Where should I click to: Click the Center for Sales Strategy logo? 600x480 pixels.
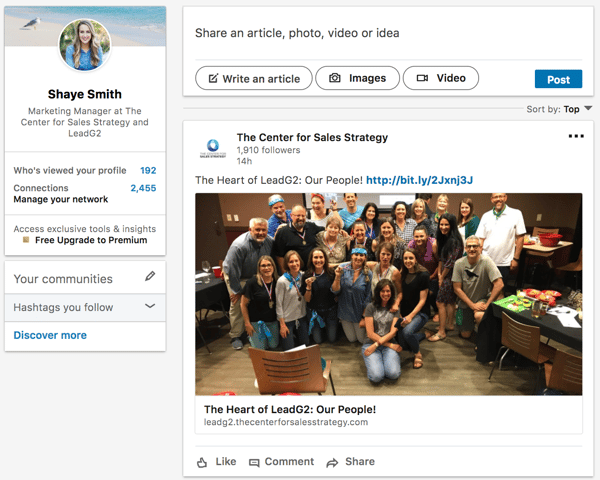click(x=213, y=149)
